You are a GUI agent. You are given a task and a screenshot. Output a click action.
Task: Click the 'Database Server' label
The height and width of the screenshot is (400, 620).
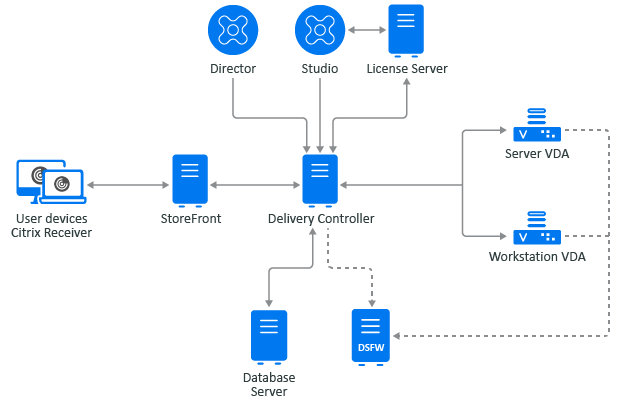(269, 385)
